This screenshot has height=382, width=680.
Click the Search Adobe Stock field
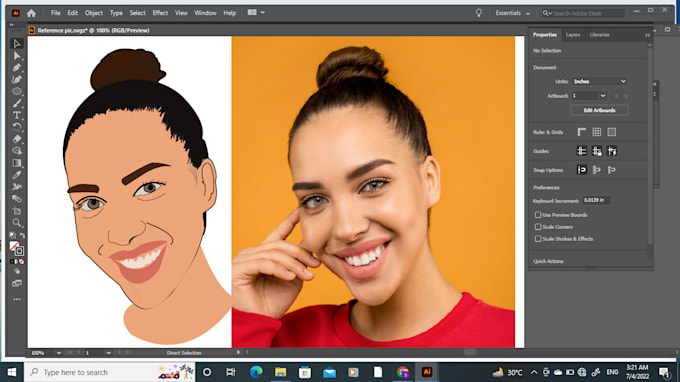click(x=584, y=13)
